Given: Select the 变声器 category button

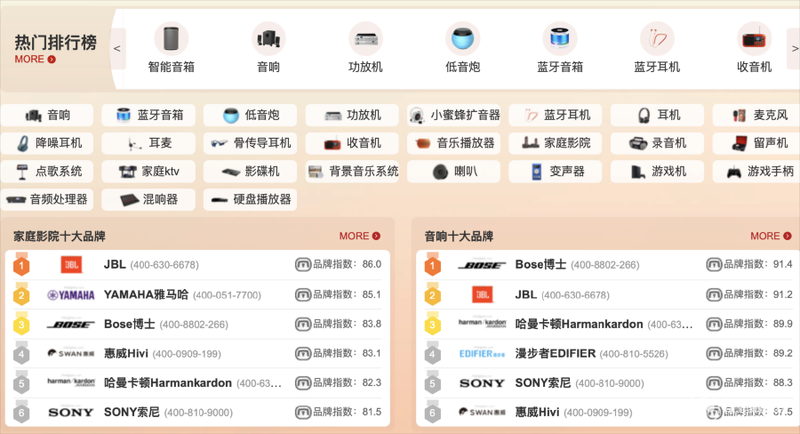Looking at the screenshot, I should 556,171.
